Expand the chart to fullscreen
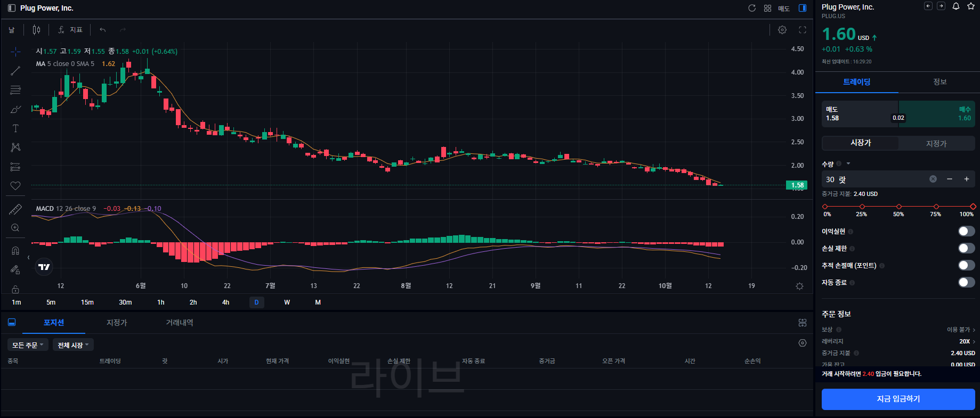The width and height of the screenshot is (980, 418). coord(803,30)
